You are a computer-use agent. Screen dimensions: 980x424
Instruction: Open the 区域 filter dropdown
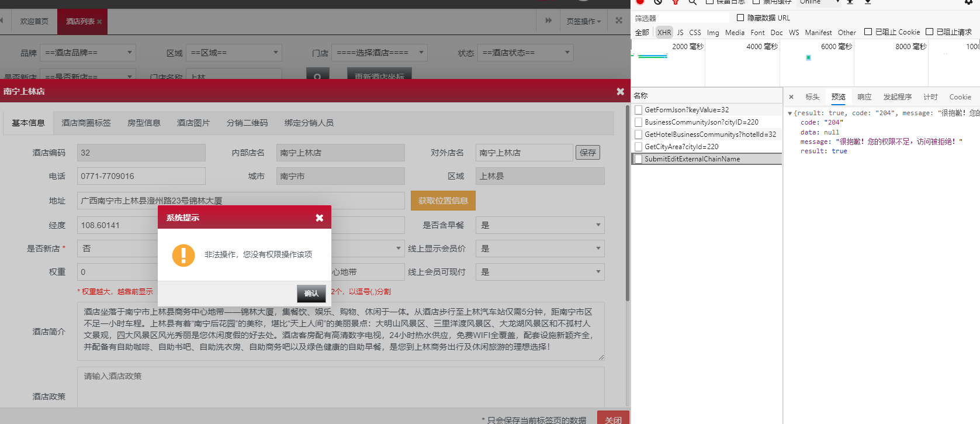[234, 53]
